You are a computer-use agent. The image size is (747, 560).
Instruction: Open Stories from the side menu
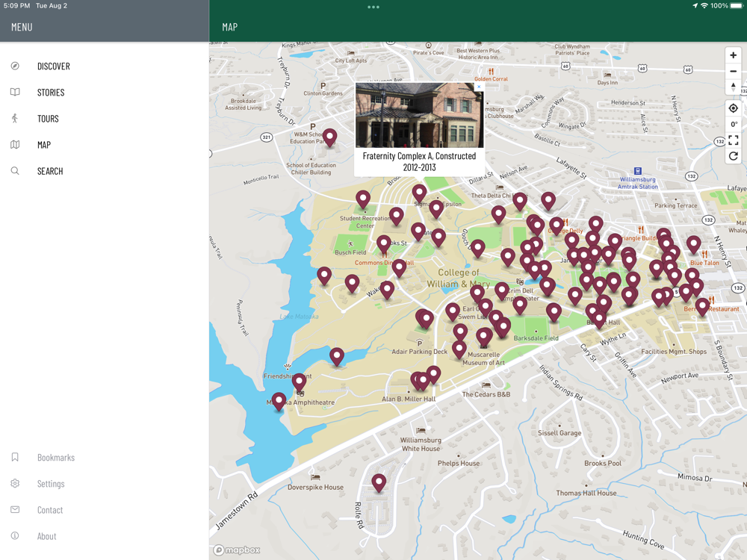(51, 93)
